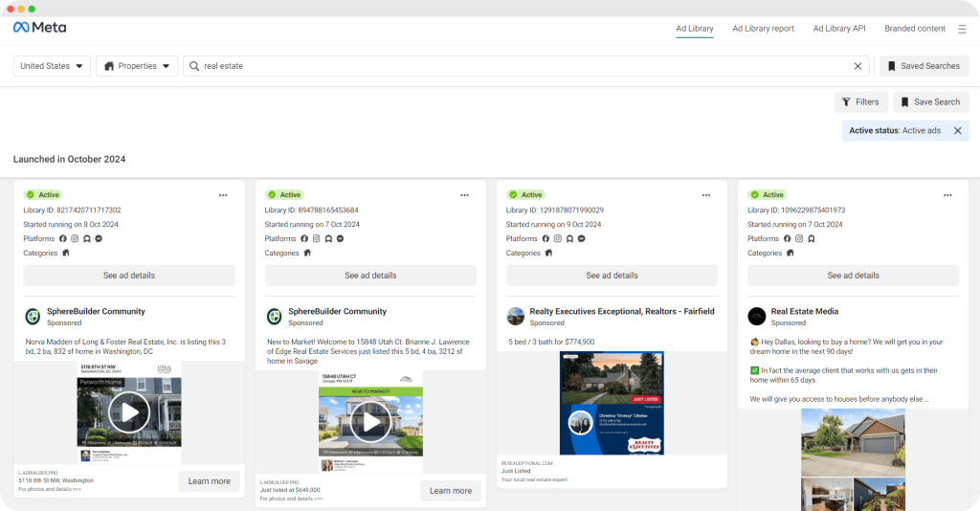Open the hamburger menu in header
Viewport: 980px width, 511px height.
tap(962, 29)
